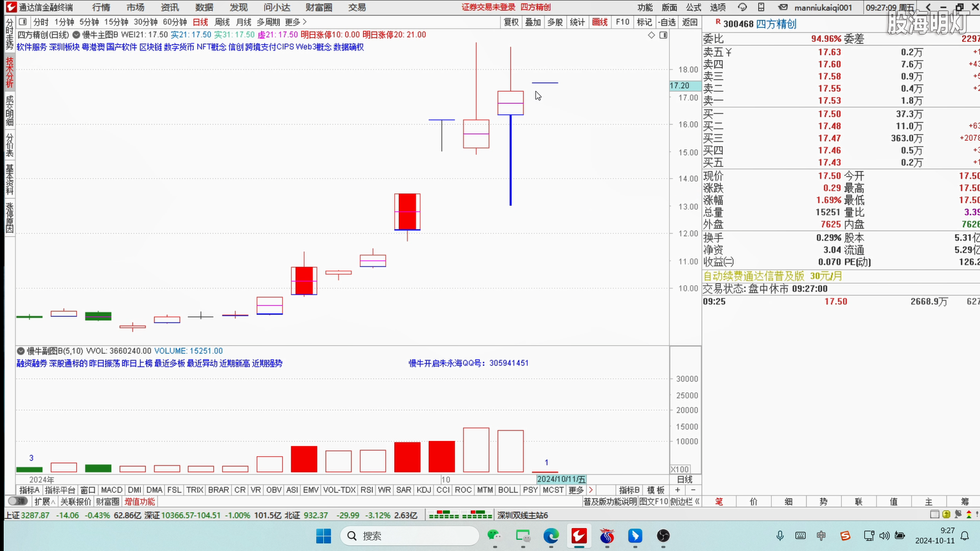Image resolution: width=980 pixels, height=551 pixels.
Task: Open the 多周期 multi-period selector
Action: pos(268,22)
